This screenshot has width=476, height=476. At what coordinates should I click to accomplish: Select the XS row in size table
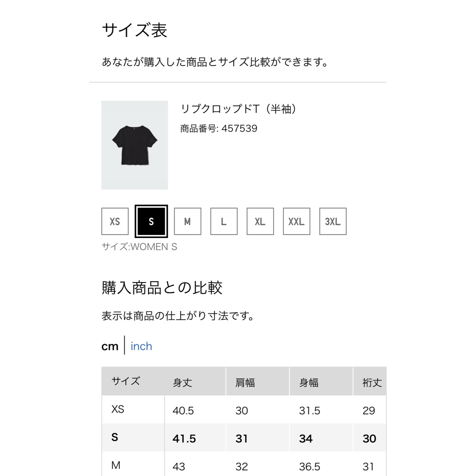(x=244, y=409)
